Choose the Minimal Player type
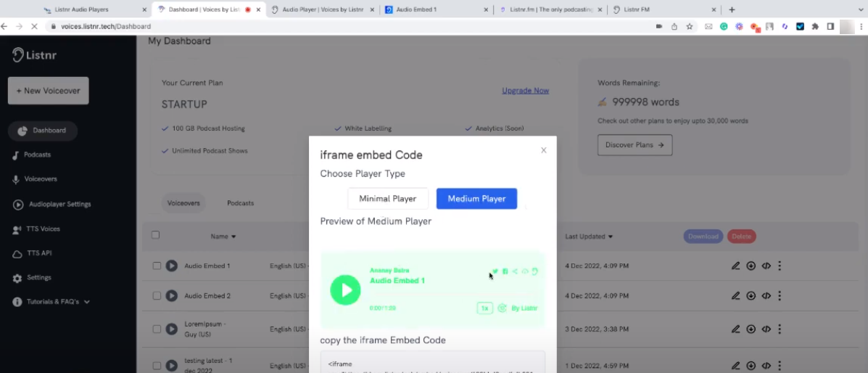The width and height of the screenshot is (868, 373). tap(388, 199)
